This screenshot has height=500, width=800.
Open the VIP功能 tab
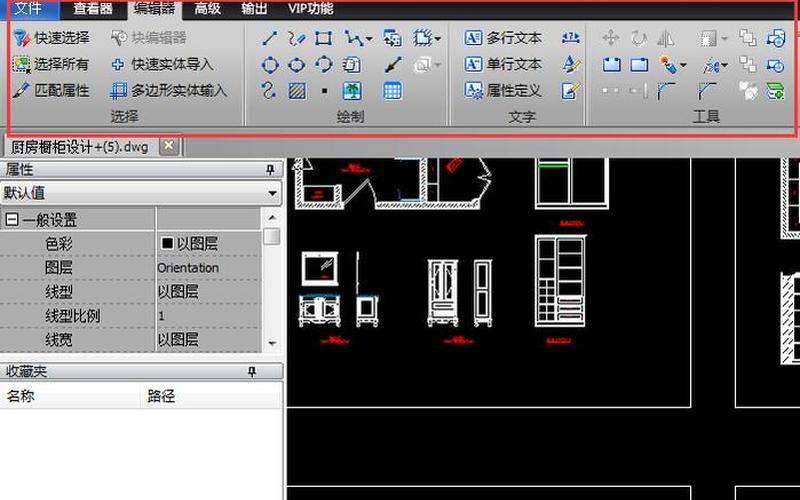tap(311, 9)
